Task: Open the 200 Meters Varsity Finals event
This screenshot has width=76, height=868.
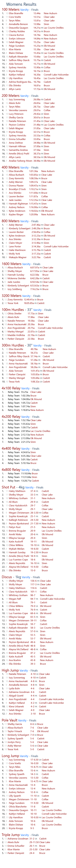Action: (20, 96)
